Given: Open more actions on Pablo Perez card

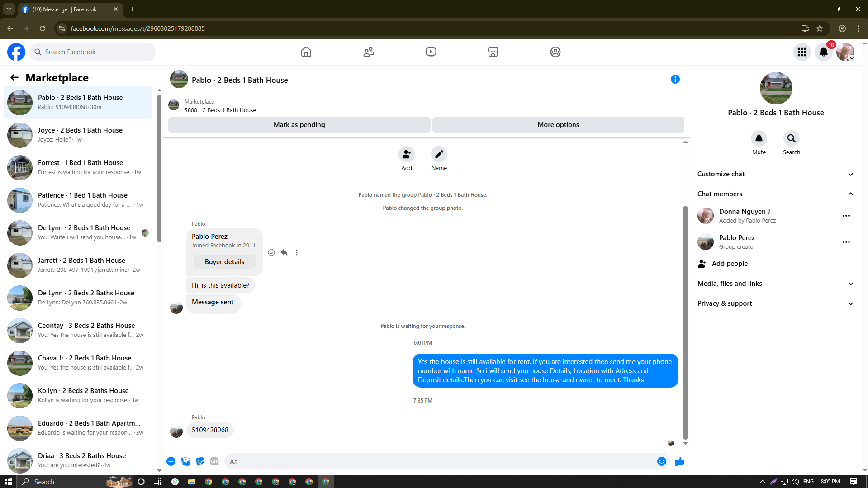Looking at the screenshot, I should [297, 252].
